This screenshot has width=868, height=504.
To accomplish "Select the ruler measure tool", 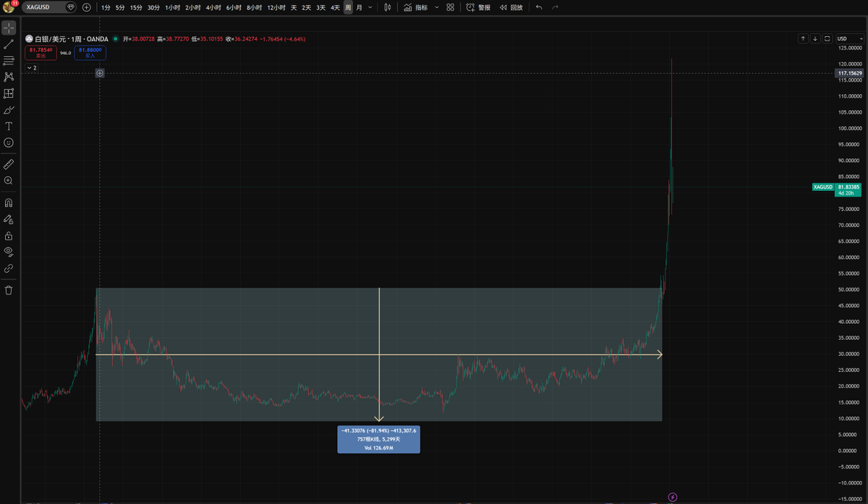I will point(9,164).
